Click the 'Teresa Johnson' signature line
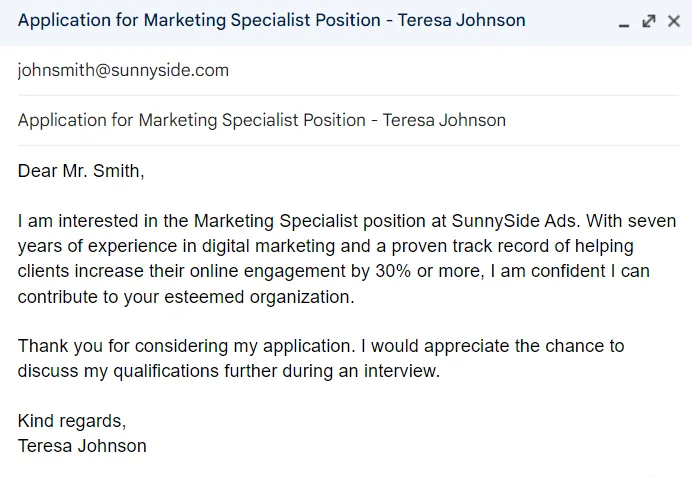This screenshot has height=477, width=692. click(82, 446)
